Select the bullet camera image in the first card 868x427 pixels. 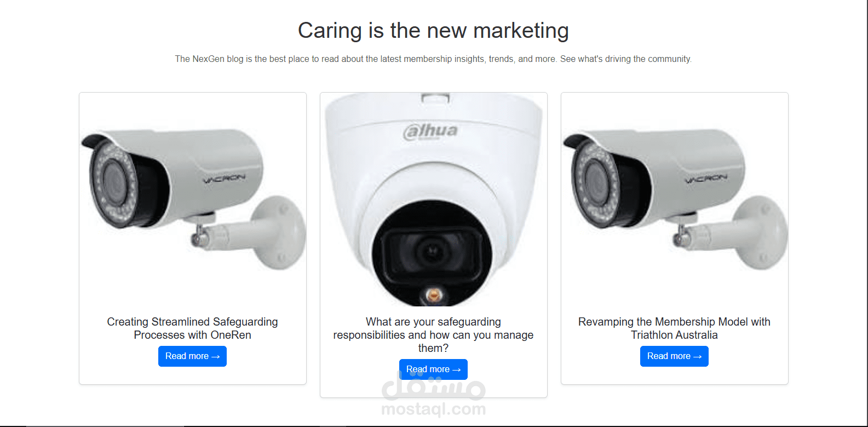(193, 200)
